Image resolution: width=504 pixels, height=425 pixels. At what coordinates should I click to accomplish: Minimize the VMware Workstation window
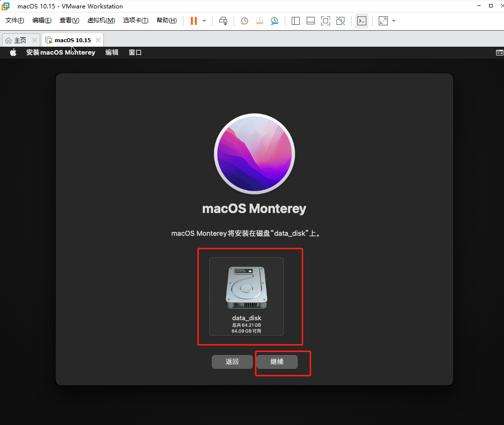pos(479,6)
